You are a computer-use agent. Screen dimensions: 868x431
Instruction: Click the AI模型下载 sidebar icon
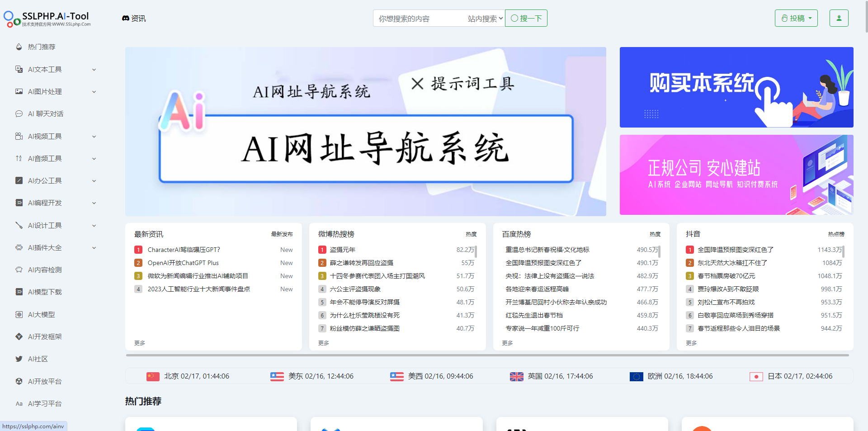point(19,292)
